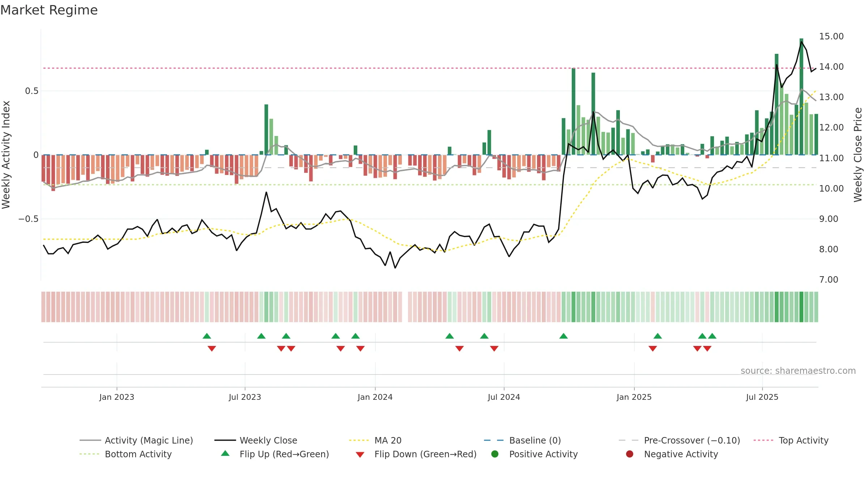Click the source: sharemaestro.com text

(798, 371)
